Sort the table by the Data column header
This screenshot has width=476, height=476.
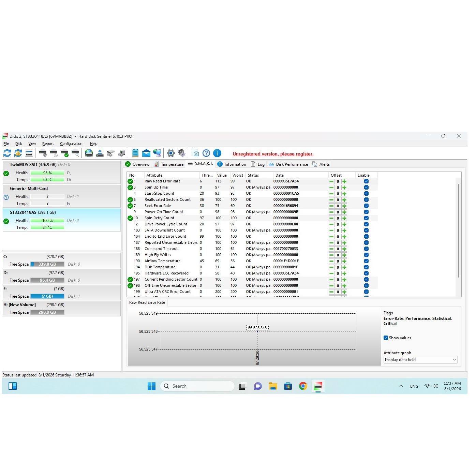tap(301, 175)
